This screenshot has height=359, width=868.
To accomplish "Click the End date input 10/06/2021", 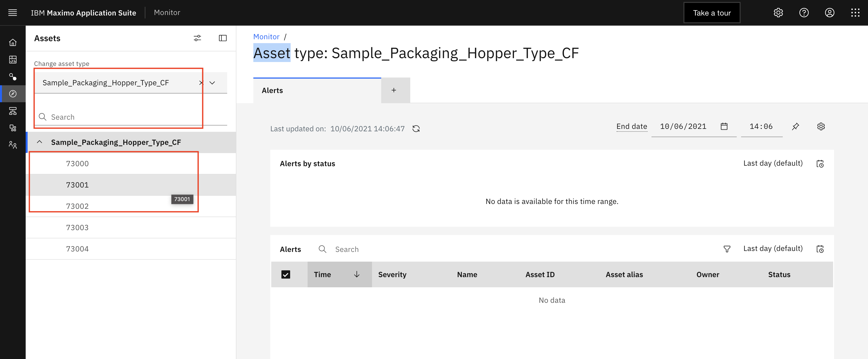I will [683, 126].
